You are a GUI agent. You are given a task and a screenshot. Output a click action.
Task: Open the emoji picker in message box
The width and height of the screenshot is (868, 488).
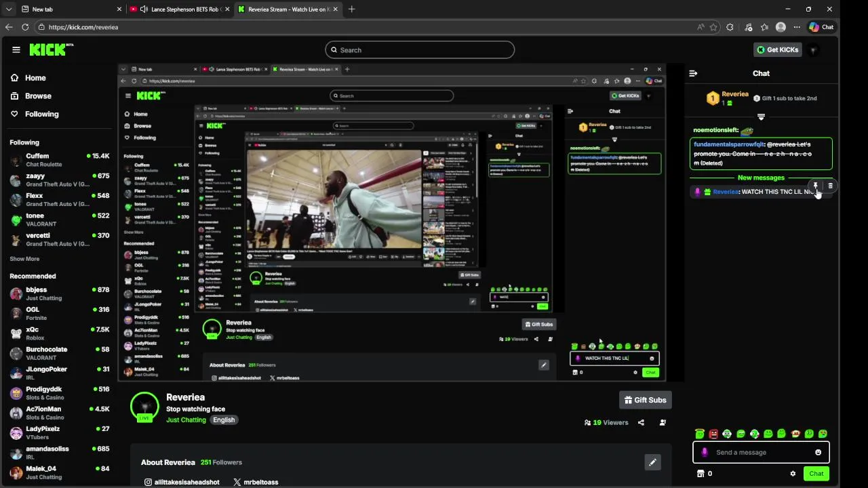click(818, 452)
